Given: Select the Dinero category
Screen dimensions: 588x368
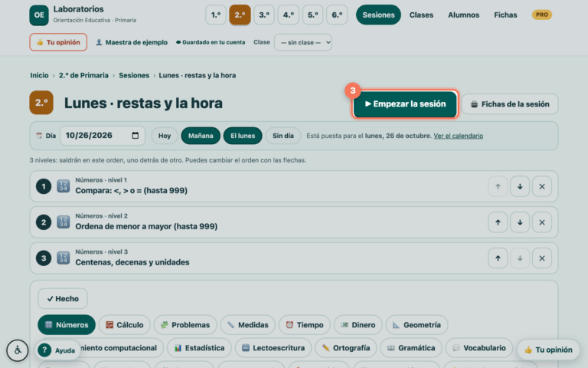Looking at the screenshot, I should pos(358,325).
